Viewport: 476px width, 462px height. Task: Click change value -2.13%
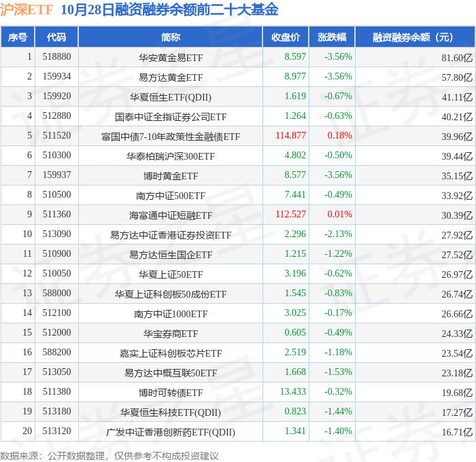pos(338,234)
